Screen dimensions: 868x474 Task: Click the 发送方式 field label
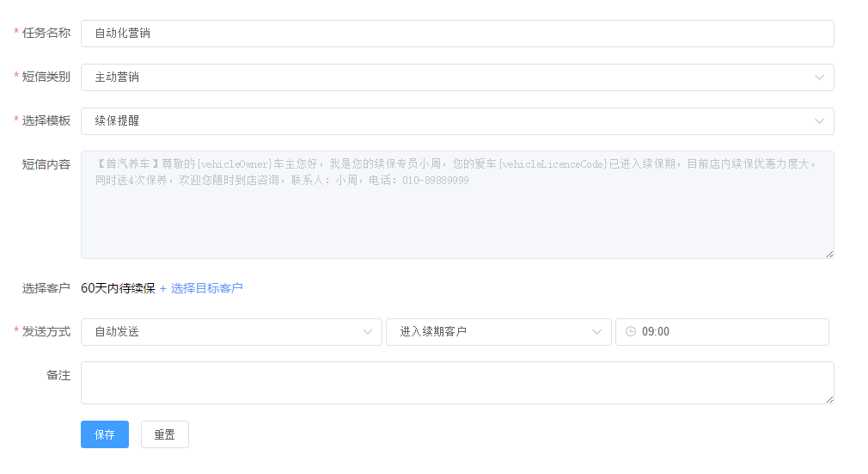tap(46, 331)
